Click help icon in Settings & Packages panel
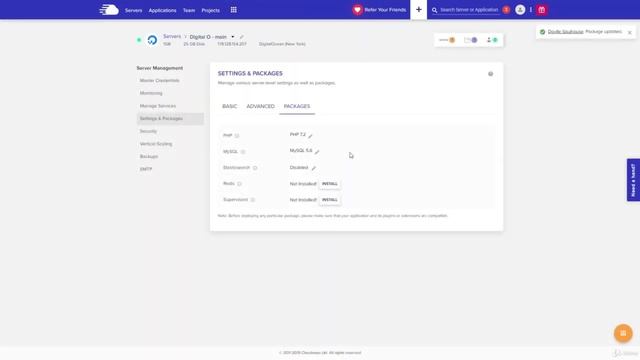640x360 pixels. (491, 74)
